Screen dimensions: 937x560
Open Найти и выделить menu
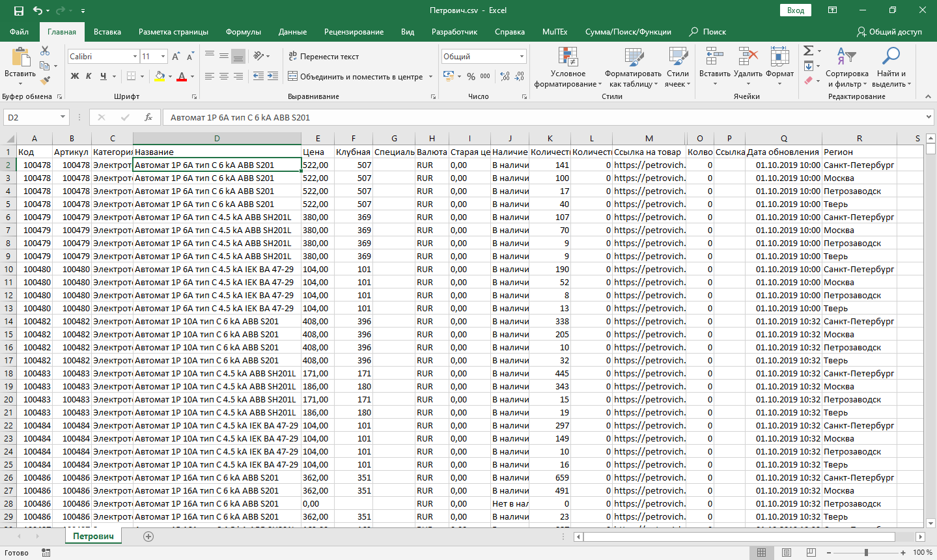tap(891, 67)
